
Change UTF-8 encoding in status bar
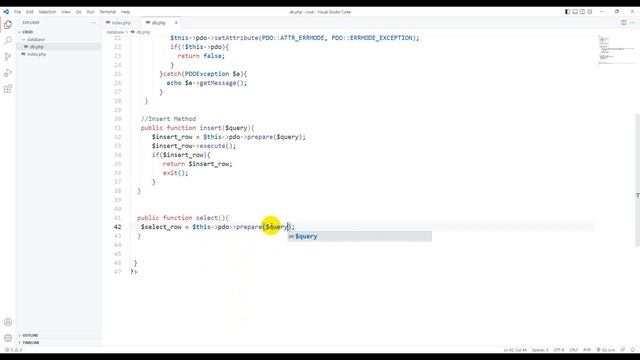(559, 350)
